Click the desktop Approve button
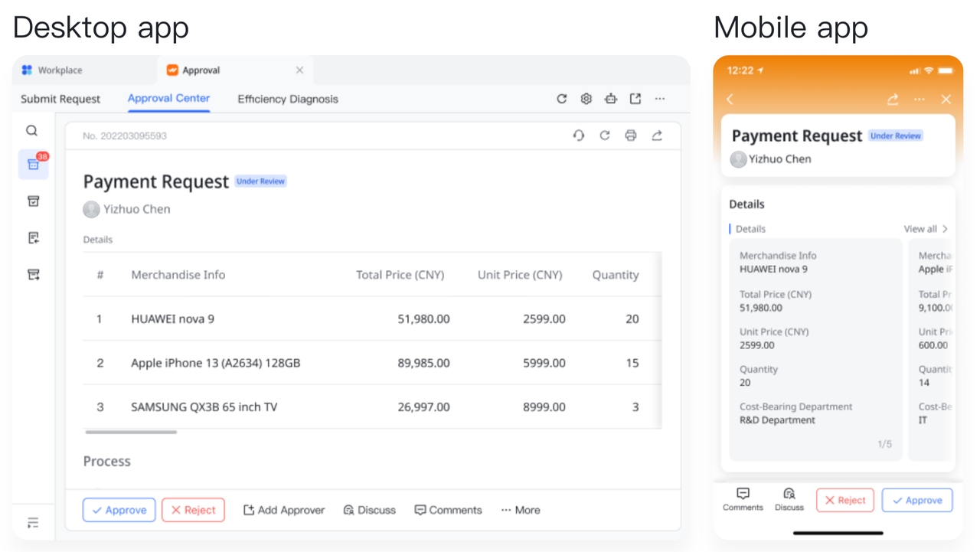 pyautogui.click(x=119, y=510)
